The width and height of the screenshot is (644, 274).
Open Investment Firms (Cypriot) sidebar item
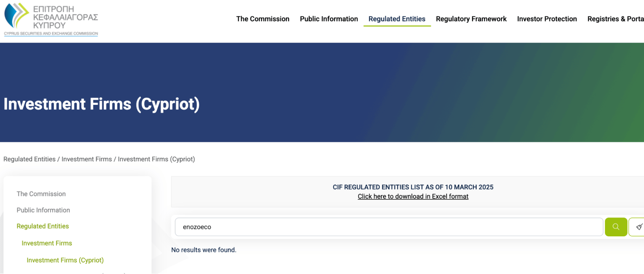[x=65, y=260]
